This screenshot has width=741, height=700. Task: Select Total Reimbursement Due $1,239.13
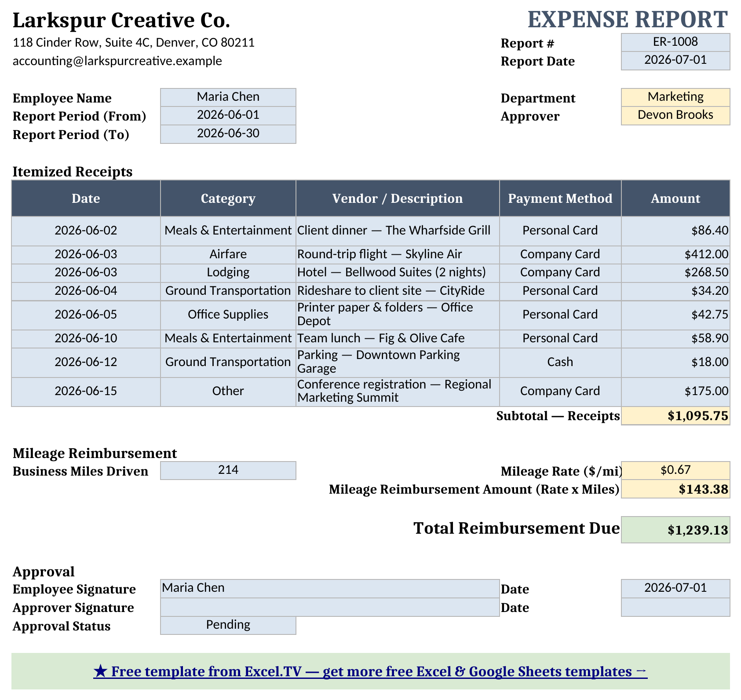coord(675,530)
